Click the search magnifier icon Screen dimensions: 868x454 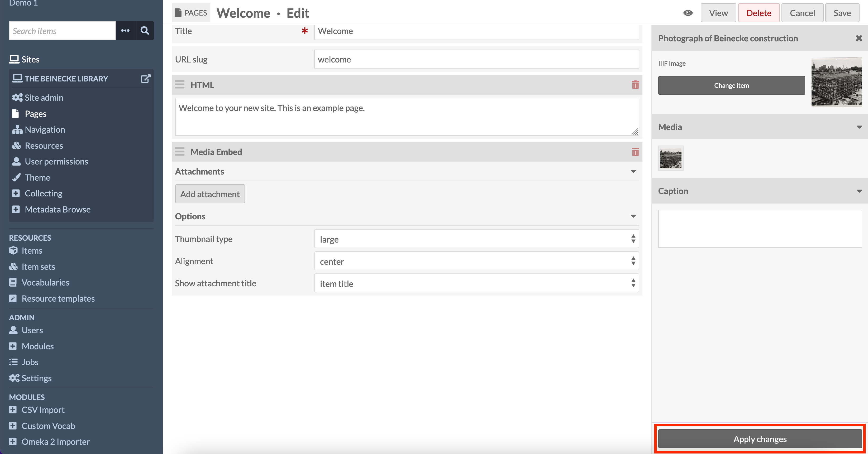click(x=145, y=30)
